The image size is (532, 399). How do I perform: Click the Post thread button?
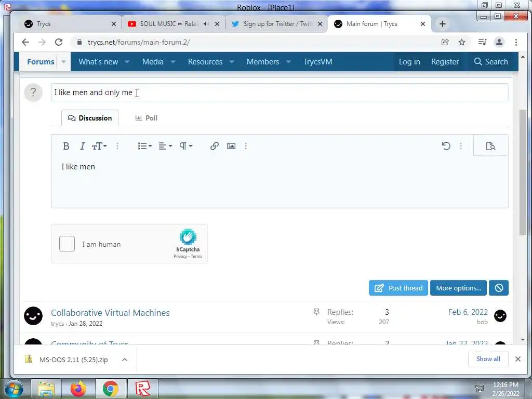(398, 288)
